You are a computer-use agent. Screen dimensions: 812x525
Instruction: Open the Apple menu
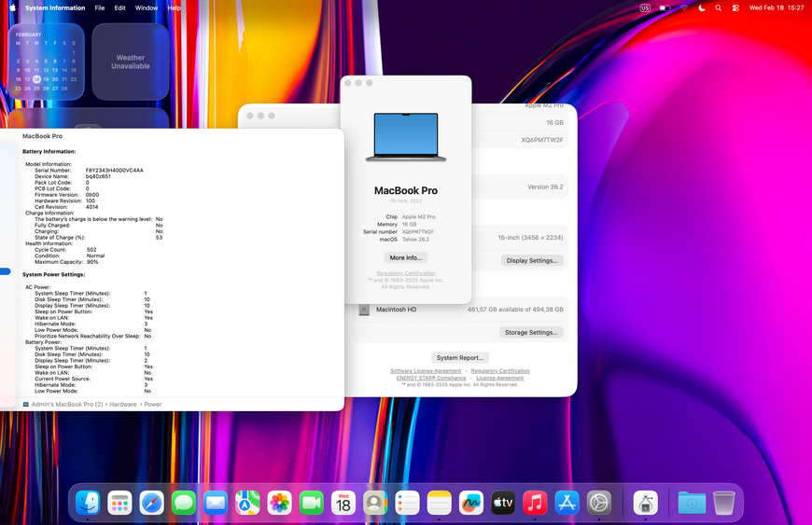[12, 7]
